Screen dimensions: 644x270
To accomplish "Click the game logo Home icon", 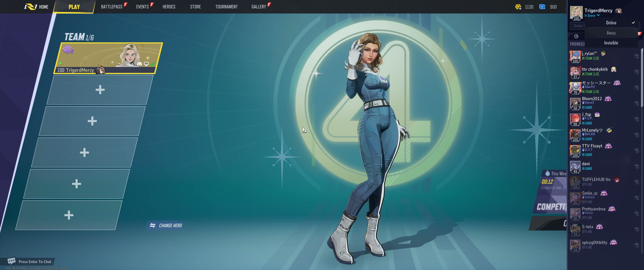I will coord(31,7).
